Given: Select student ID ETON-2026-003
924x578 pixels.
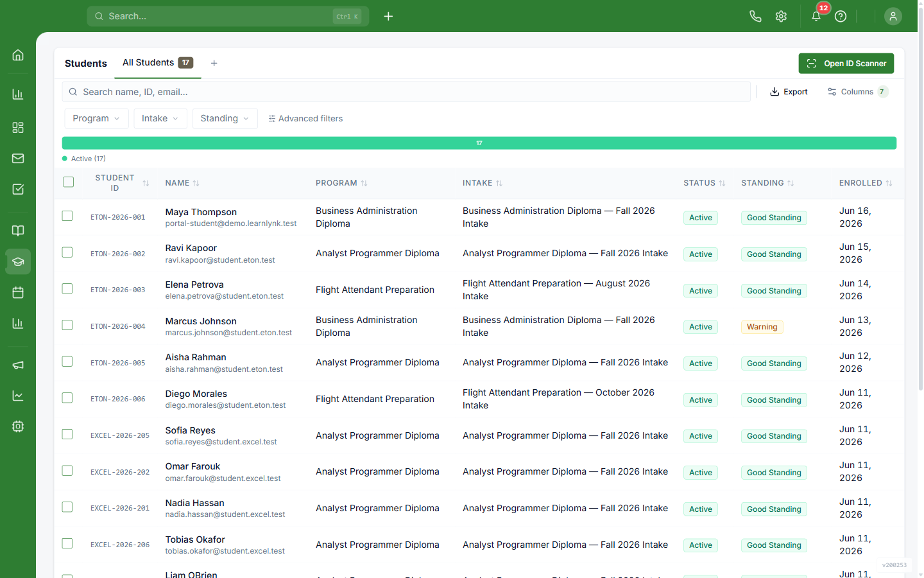Looking at the screenshot, I should click(118, 290).
